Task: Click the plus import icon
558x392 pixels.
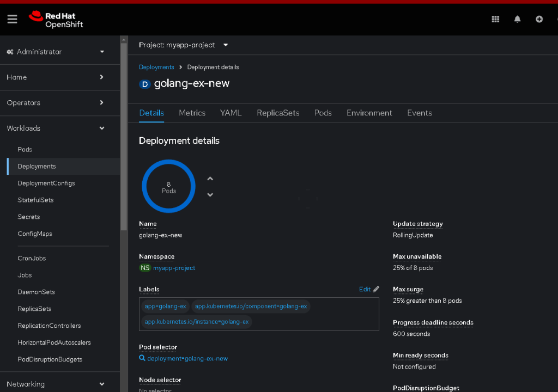Action: (539, 19)
